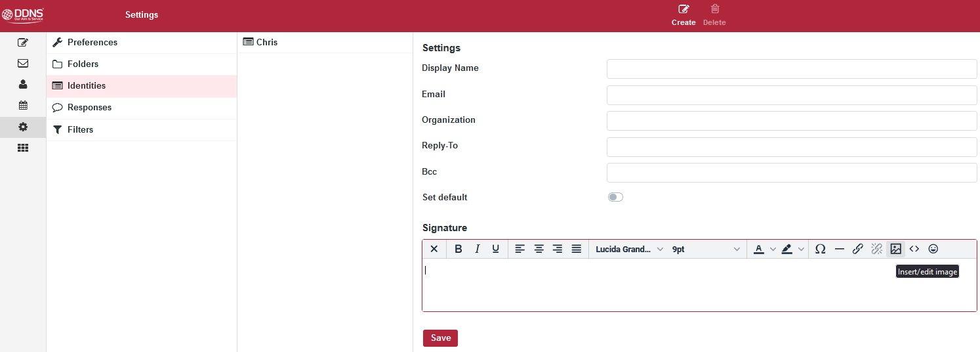Viewport: 980px width, 352px height.
Task: Click the Reply-To input field
Action: pyautogui.click(x=792, y=146)
